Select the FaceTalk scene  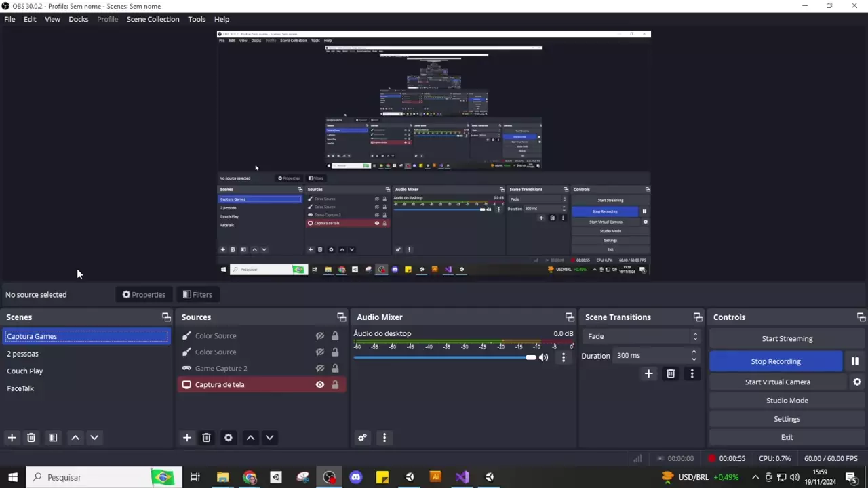coord(85,388)
